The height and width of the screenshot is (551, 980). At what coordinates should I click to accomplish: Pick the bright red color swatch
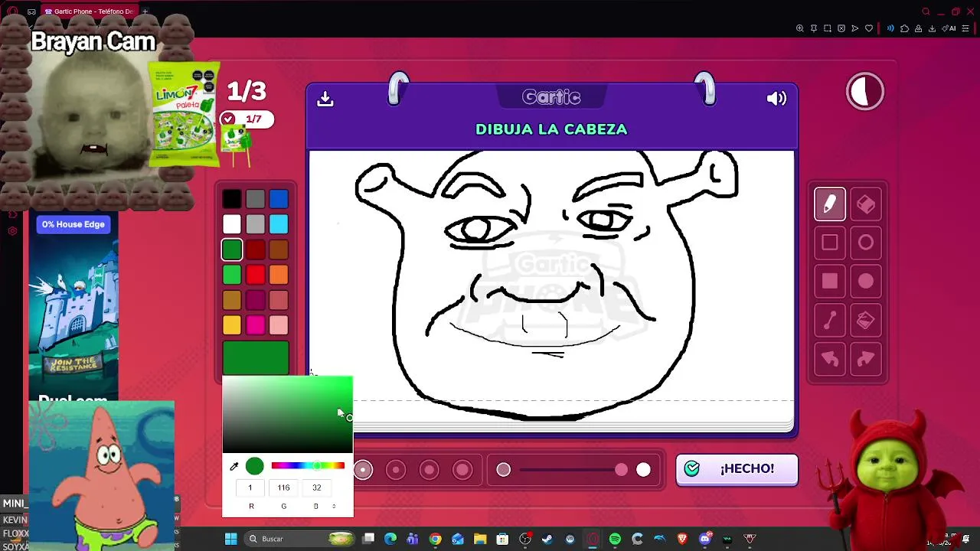tap(256, 275)
